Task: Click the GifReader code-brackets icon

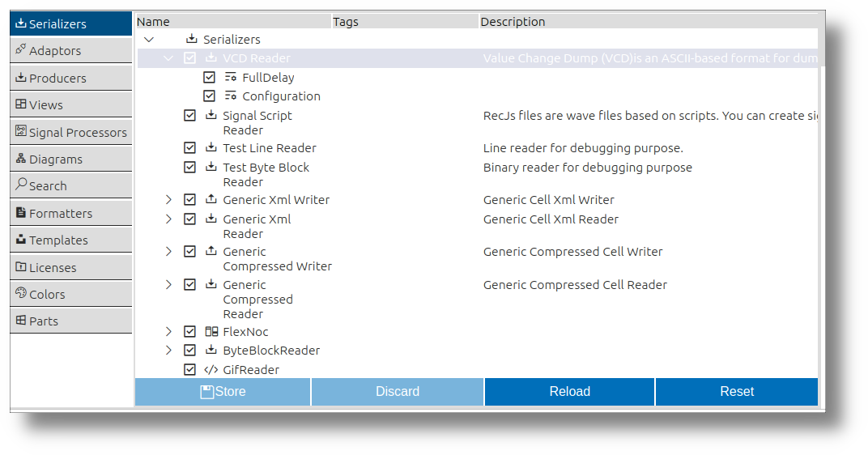Action: [x=211, y=369]
